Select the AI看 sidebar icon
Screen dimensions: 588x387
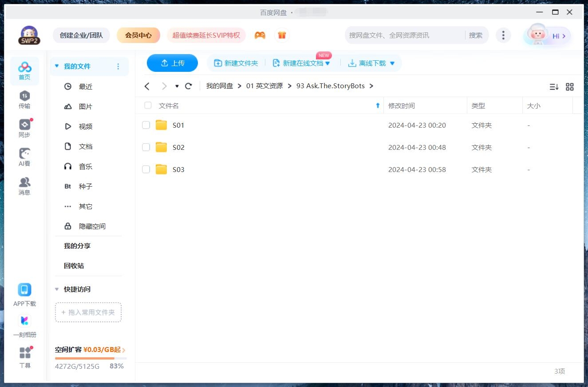pyautogui.click(x=24, y=156)
